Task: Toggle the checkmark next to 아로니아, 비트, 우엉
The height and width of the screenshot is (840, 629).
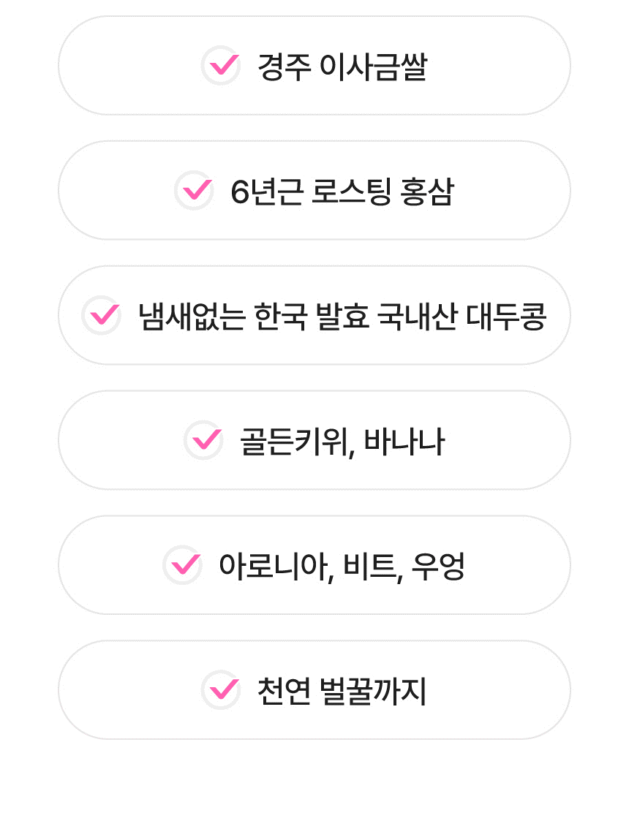Action: pyautogui.click(x=183, y=565)
